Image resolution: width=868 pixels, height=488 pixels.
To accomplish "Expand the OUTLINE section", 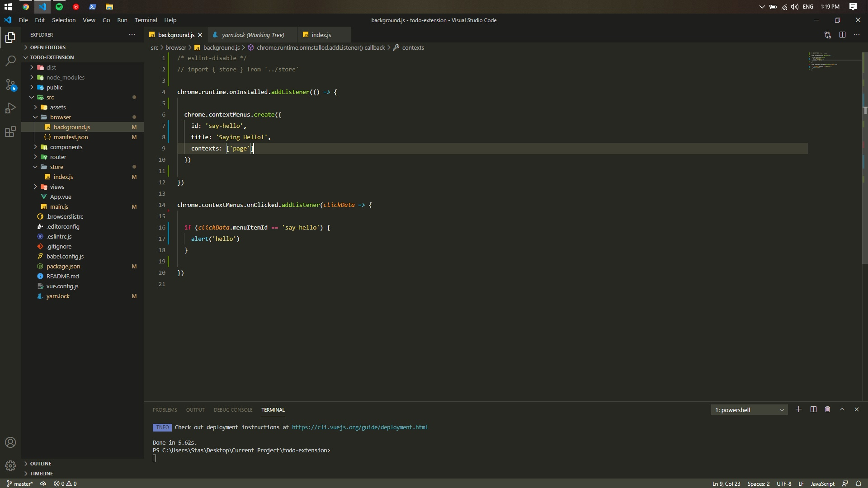I will click(x=83, y=464).
